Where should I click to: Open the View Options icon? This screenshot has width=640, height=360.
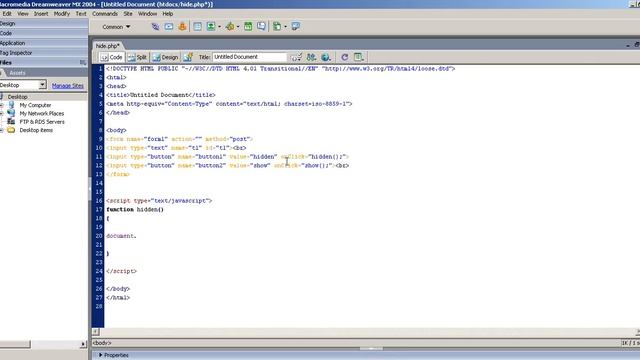pyautogui.click(x=359, y=57)
